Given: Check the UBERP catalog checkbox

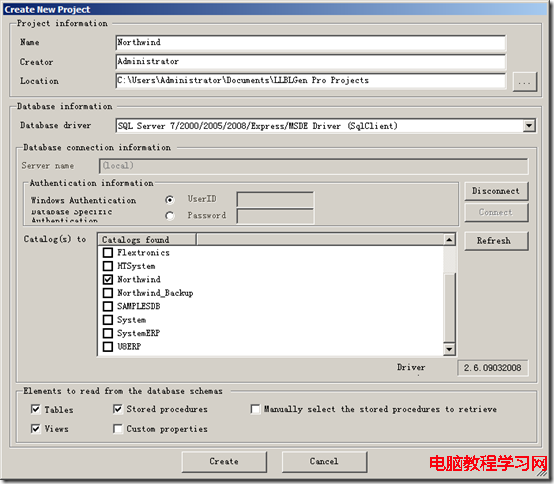Looking at the screenshot, I should point(108,347).
